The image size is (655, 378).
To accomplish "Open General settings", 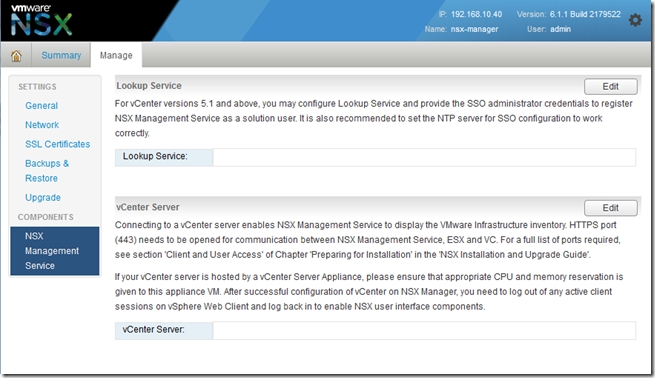I will [x=41, y=106].
